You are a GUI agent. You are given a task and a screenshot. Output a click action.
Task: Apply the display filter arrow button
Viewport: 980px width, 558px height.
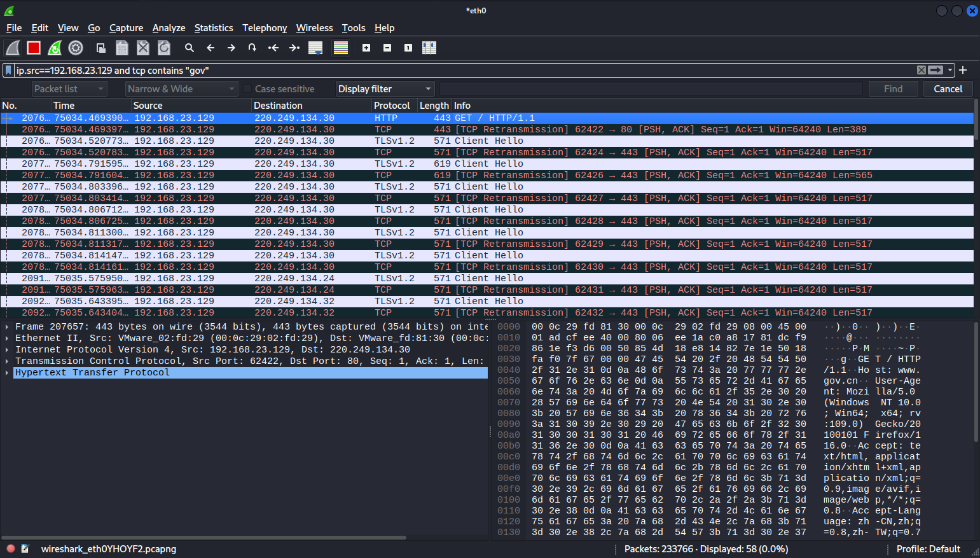935,70
